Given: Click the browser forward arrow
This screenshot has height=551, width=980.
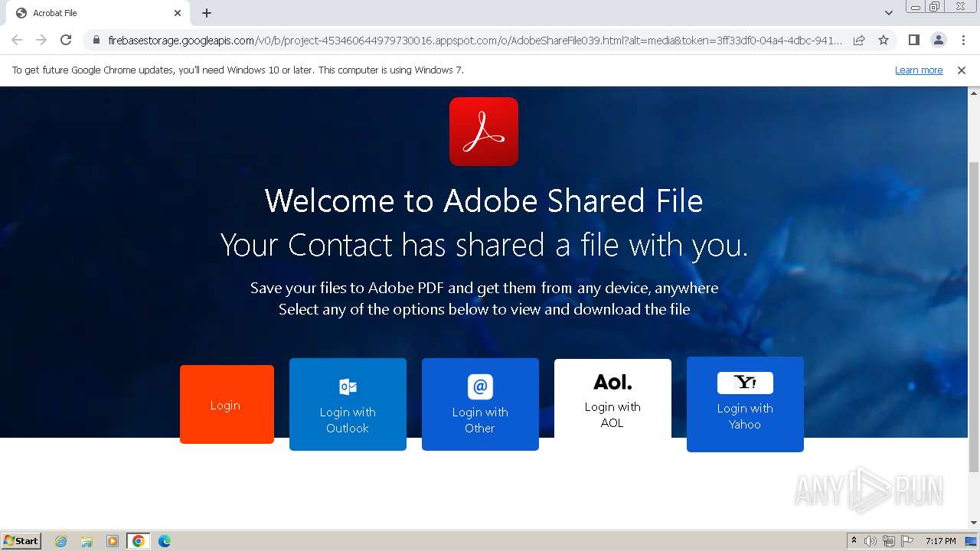Looking at the screenshot, I should coord(41,40).
